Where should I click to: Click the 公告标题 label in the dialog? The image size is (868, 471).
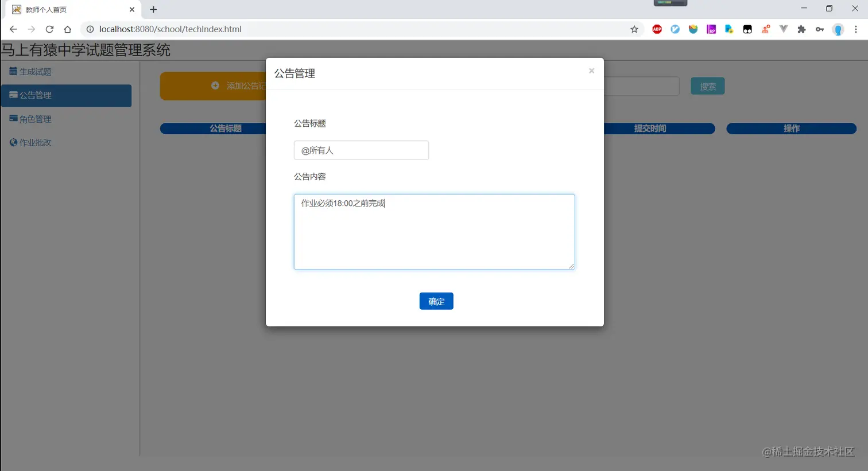[x=310, y=123]
